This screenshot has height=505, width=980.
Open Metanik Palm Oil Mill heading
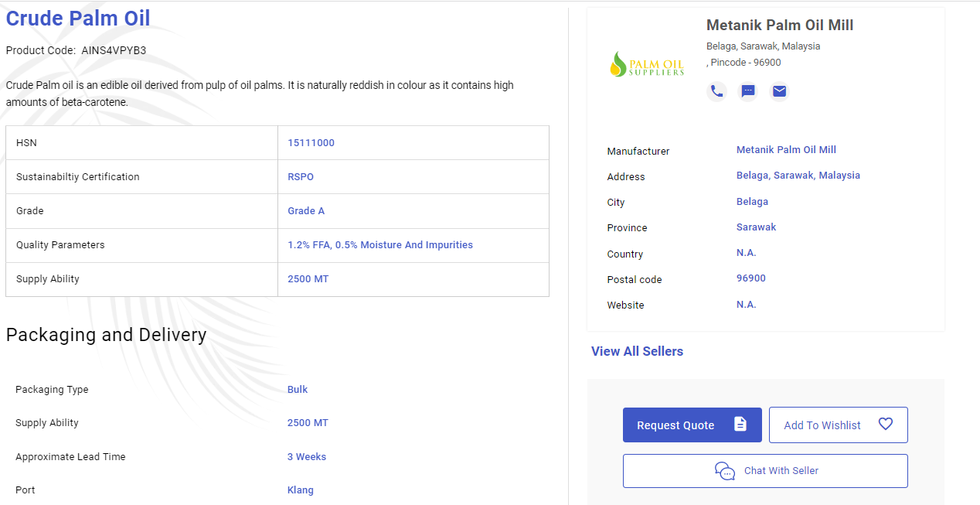tap(780, 26)
